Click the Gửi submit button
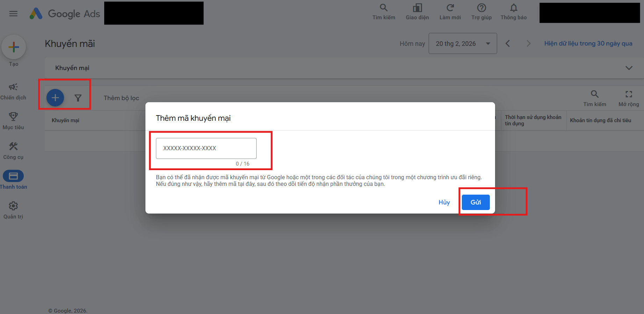644x314 pixels. (475, 202)
